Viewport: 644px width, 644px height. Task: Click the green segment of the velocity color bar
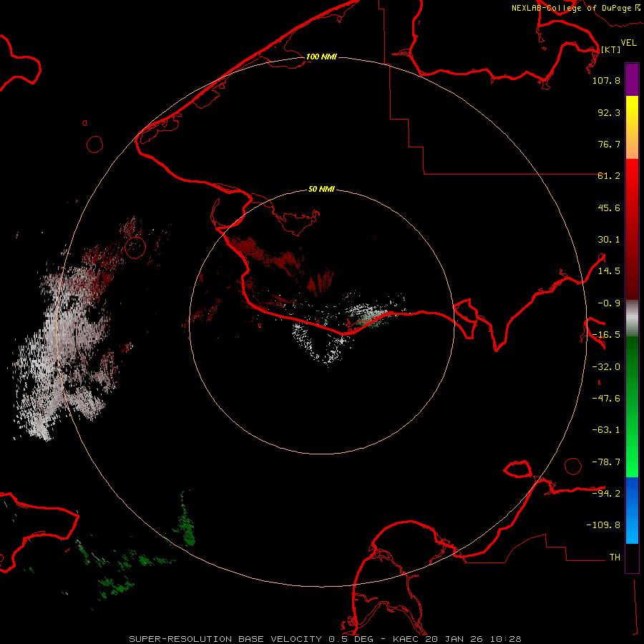[x=632, y=406]
